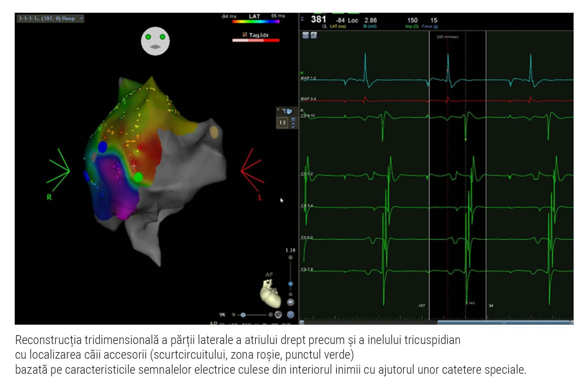Click the small list icon above the stepper
This screenshot has width=588, height=392.
(293, 119)
